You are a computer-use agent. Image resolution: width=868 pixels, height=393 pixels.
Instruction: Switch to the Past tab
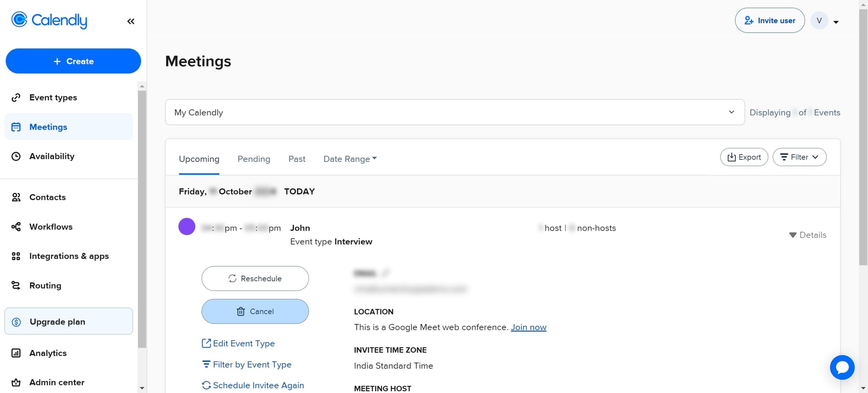297,159
